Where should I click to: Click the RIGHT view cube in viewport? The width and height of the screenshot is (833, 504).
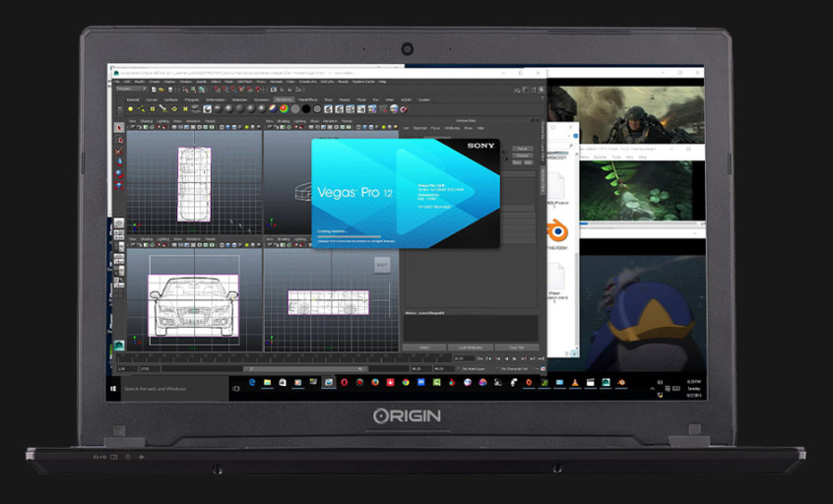tap(382, 264)
